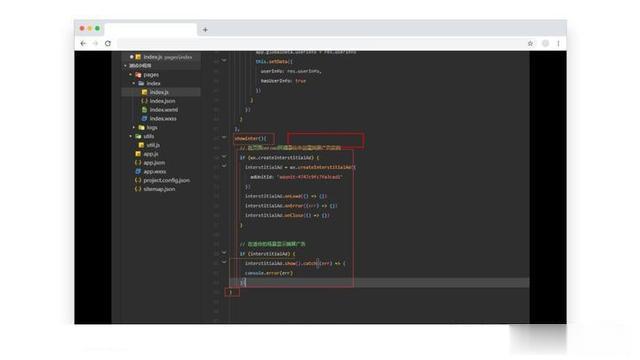This screenshot has height=360, width=640.
Task: Fold the showInter function block
Action: tap(224, 138)
